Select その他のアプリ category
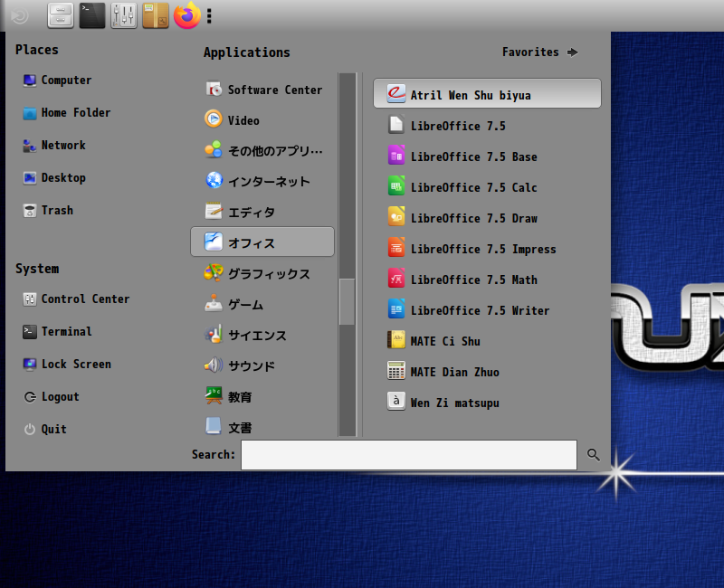This screenshot has height=588, width=724. click(x=262, y=151)
